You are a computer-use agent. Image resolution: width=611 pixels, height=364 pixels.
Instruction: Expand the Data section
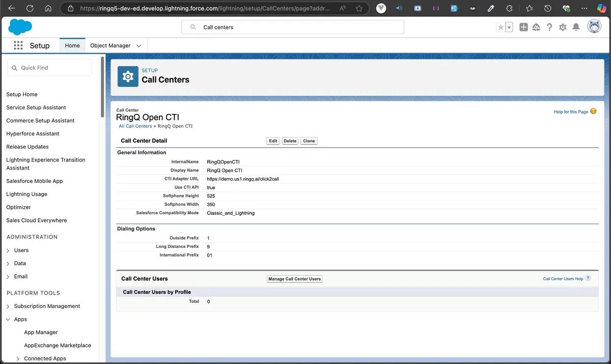pyautogui.click(x=8, y=264)
